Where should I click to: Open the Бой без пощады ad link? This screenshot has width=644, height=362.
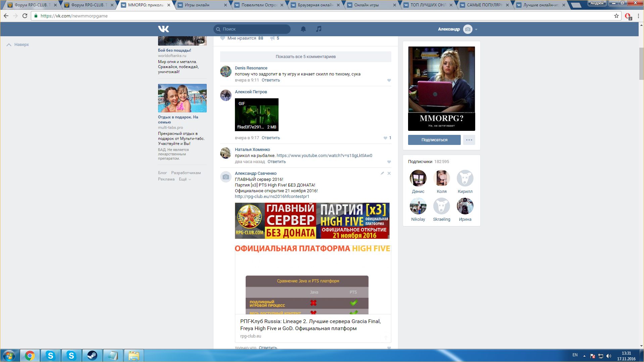coord(175,50)
